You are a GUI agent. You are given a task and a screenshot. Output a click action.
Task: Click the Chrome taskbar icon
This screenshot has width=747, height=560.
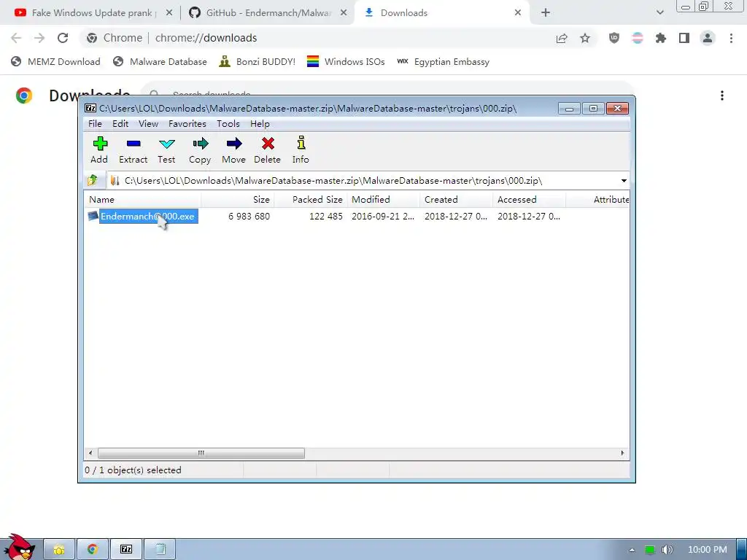click(x=93, y=550)
